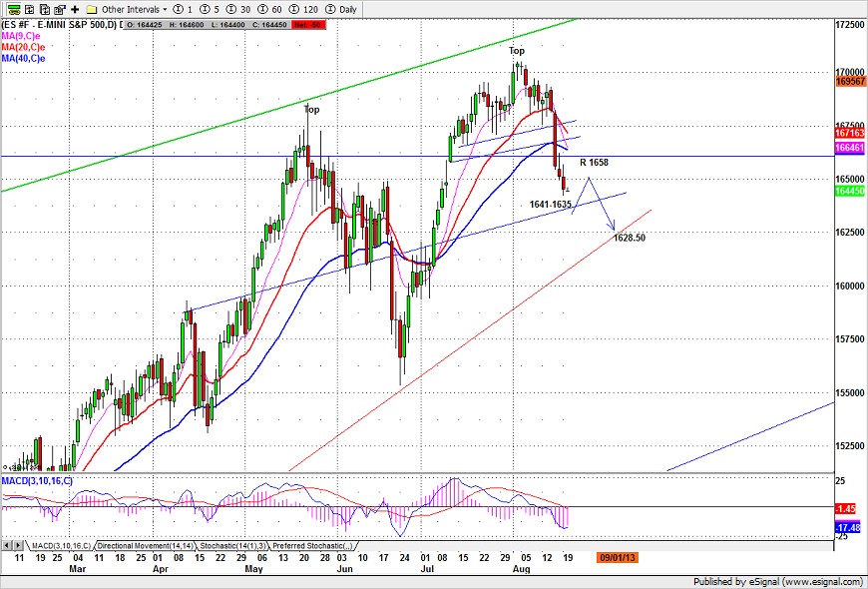This screenshot has width=868, height=589.
Task: Click the black plus icon in toolbar
Action: (x=76, y=8)
